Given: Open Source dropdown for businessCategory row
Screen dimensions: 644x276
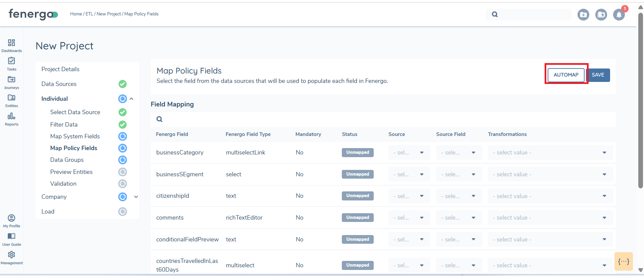Looking at the screenshot, I should (x=409, y=152).
